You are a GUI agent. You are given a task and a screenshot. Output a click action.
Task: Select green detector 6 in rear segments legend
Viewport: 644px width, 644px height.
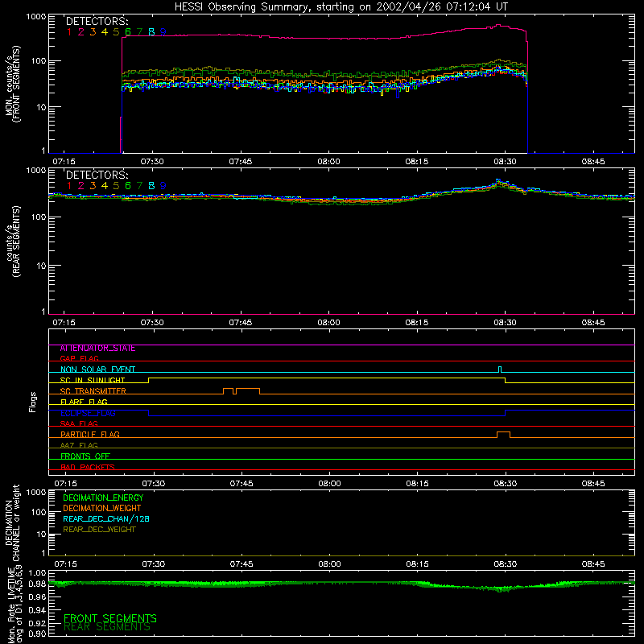[128, 186]
